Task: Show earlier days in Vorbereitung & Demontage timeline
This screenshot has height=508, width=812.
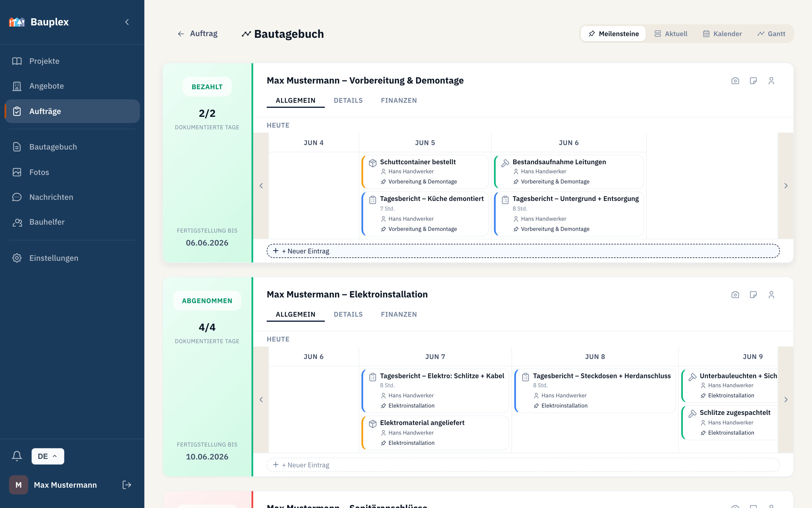Action: [261, 186]
